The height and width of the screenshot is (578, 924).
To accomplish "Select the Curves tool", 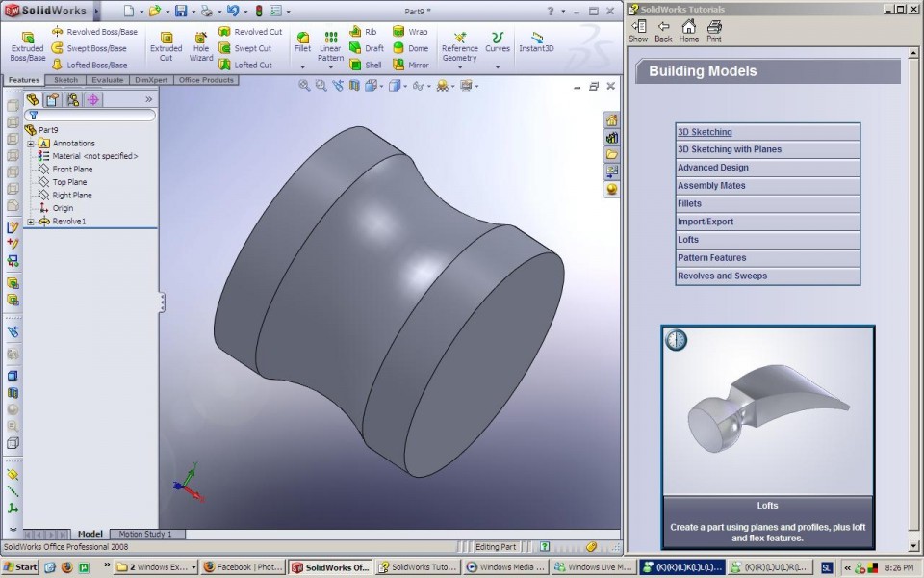I will point(498,42).
